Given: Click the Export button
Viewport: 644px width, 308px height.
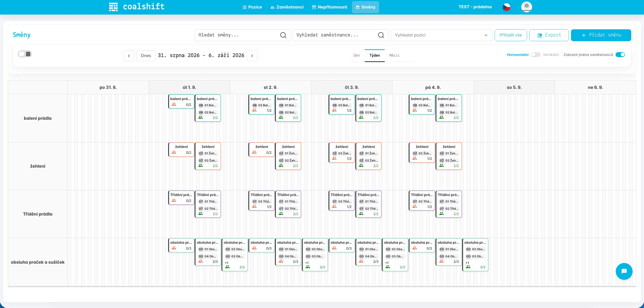Looking at the screenshot, I should pyautogui.click(x=549, y=35).
